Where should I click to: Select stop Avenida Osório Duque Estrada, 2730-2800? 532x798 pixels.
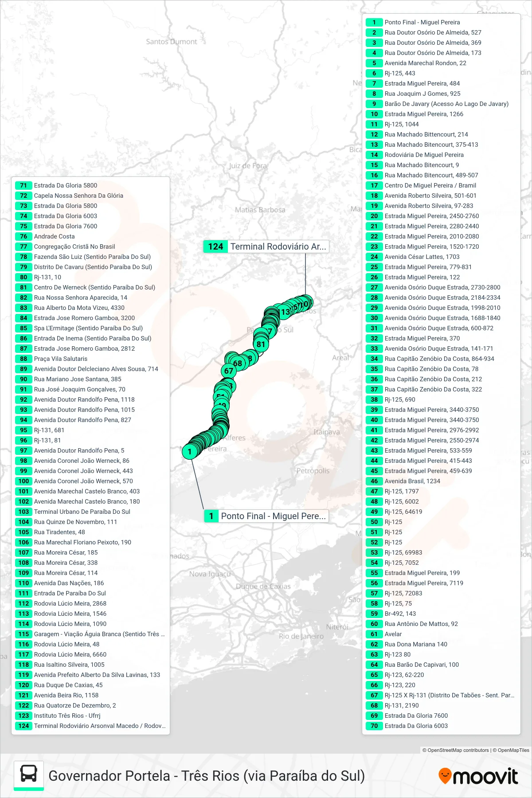[x=433, y=287]
